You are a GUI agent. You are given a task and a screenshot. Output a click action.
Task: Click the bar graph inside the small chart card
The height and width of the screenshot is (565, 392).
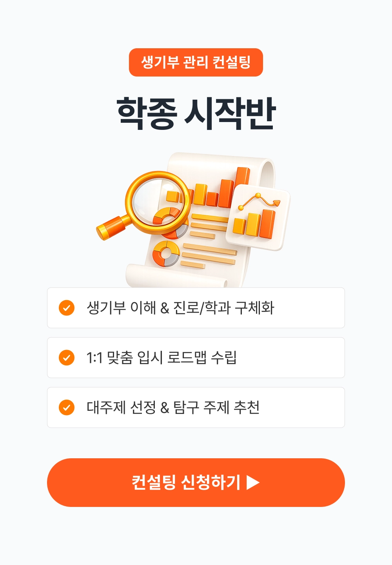pyautogui.click(x=254, y=224)
